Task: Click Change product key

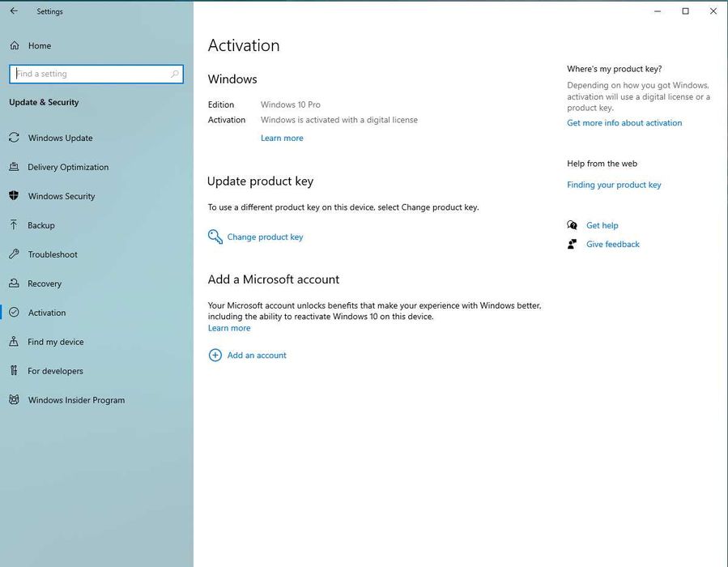Action: [x=265, y=237]
